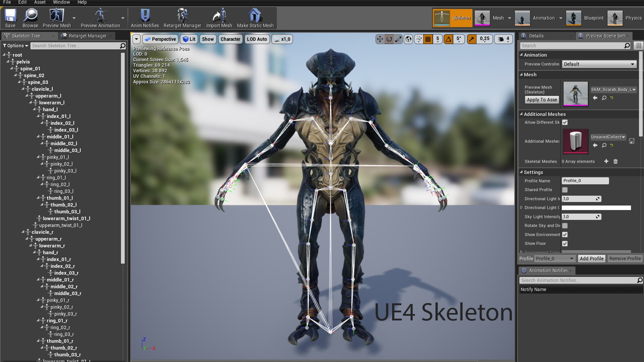Open Skeleton Tree Options dropdown

[x=15, y=46]
